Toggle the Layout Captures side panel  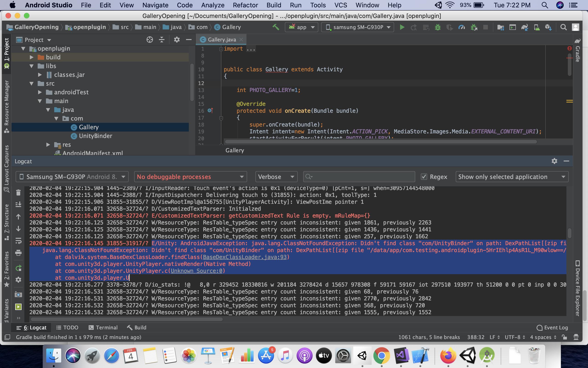pos(7,169)
